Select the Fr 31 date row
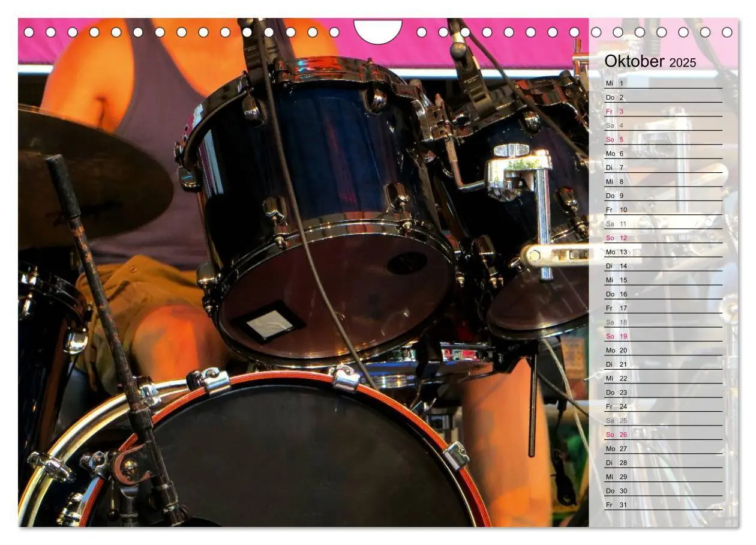The height and width of the screenshot is (545, 756). 663,504
